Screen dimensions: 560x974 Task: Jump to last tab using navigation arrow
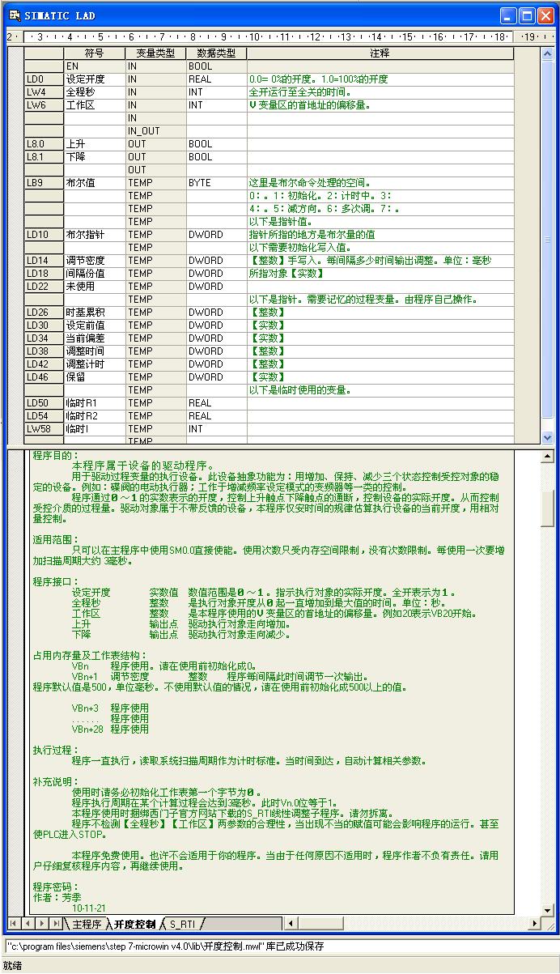point(55,923)
